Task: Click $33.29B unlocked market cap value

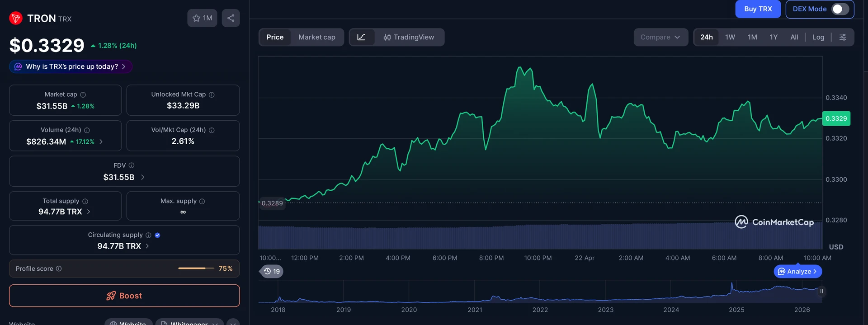Action: [183, 105]
